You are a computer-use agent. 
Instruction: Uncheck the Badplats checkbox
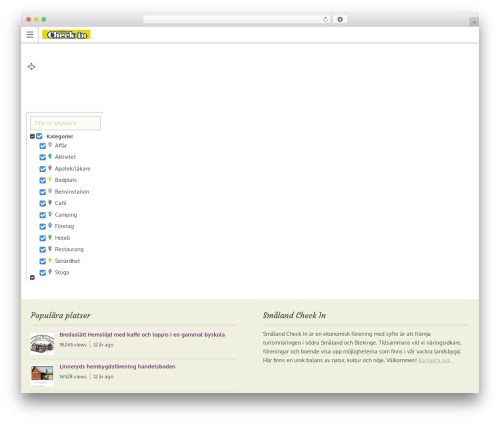43,180
